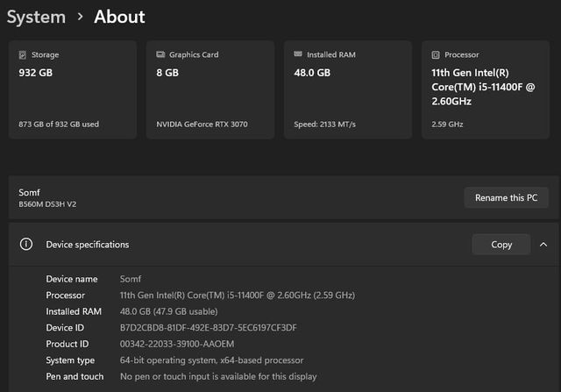Click the Device ID value

pyautogui.click(x=208, y=327)
